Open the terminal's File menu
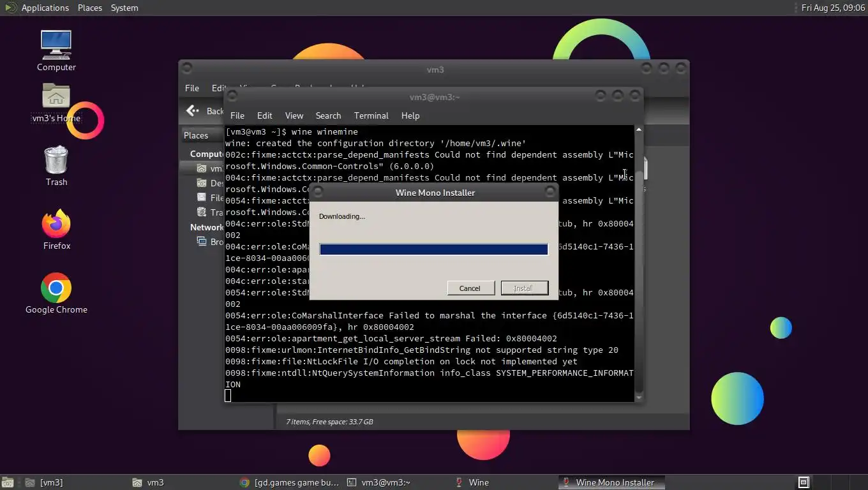 (237, 115)
